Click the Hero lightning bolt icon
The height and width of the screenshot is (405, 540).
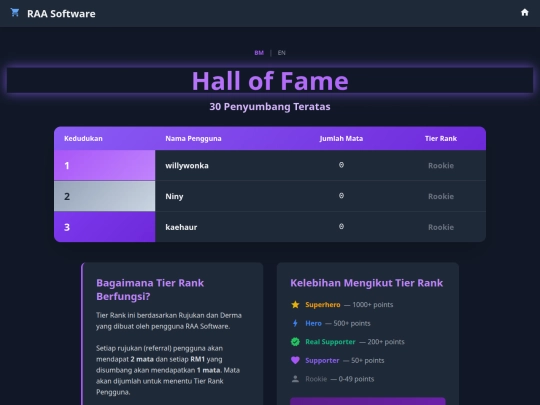(x=295, y=323)
